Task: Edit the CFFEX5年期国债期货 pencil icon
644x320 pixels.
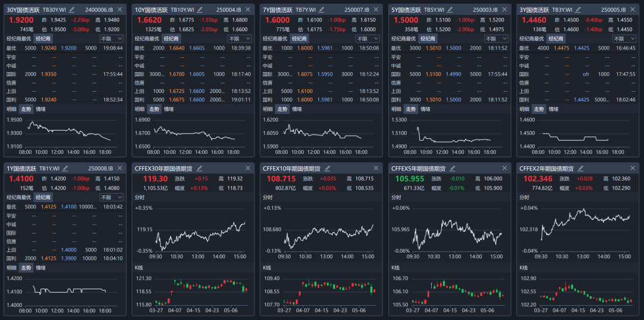Action: [453, 168]
